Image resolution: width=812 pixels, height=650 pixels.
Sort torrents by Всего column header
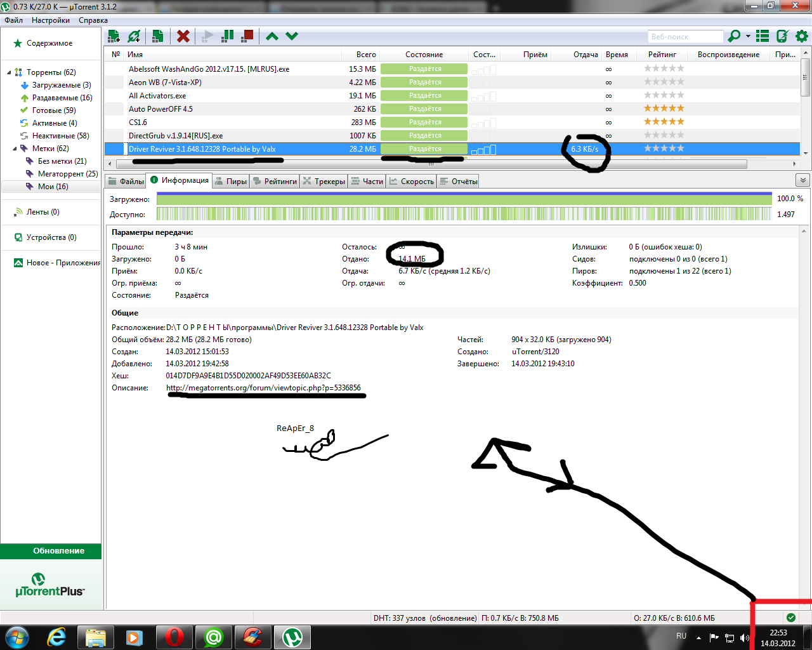click(360, 55)
